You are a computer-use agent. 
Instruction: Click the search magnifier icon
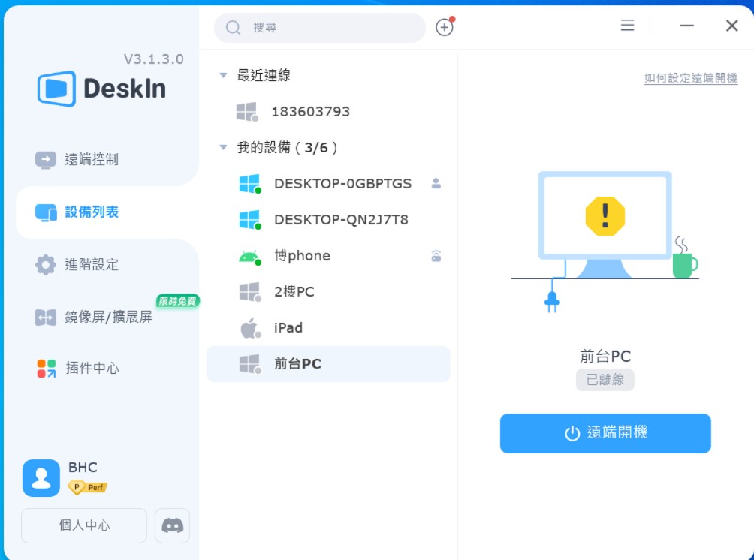click(234, 27)
